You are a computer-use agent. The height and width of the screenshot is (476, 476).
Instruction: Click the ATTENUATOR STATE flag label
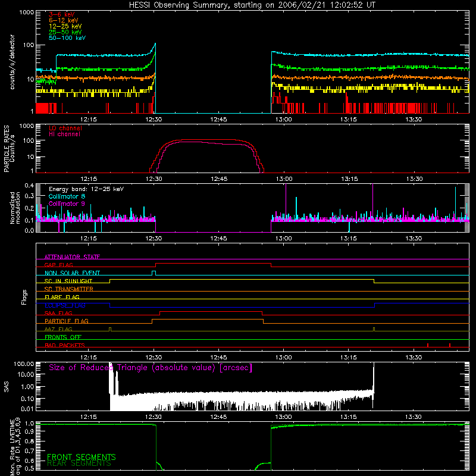pyautogui.click(x=72, y=257)
